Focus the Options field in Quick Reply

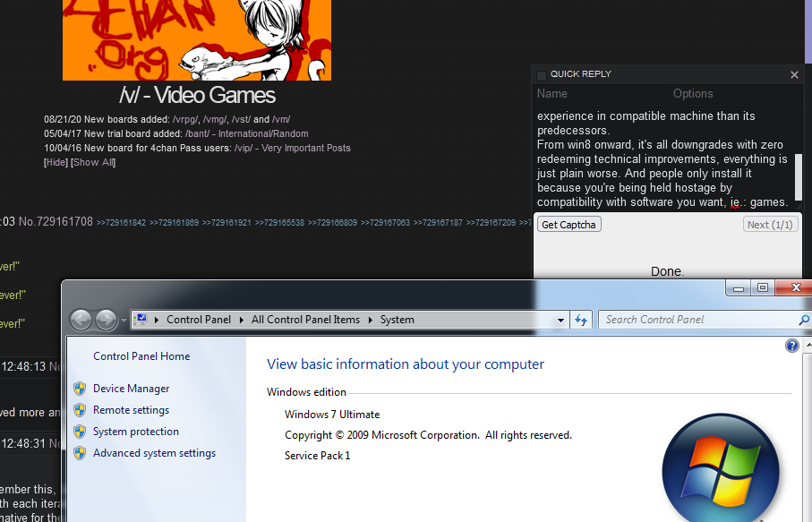click(x=735, y=94)
